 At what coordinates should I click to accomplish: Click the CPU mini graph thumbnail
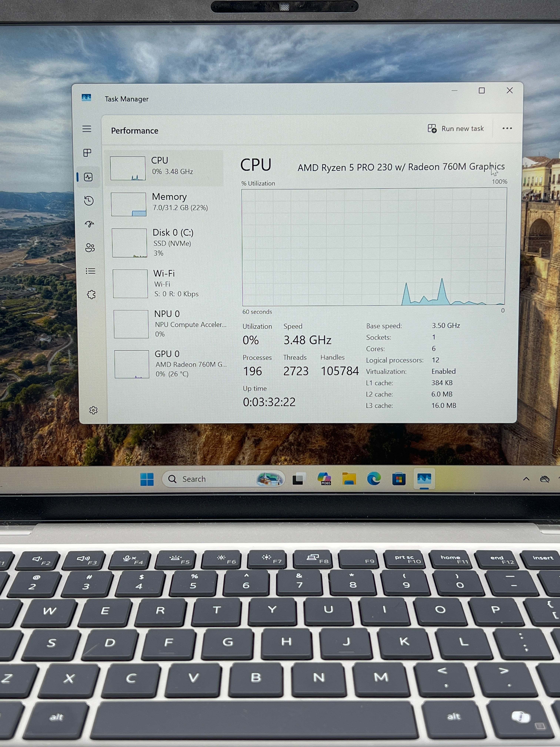point(128,168)
